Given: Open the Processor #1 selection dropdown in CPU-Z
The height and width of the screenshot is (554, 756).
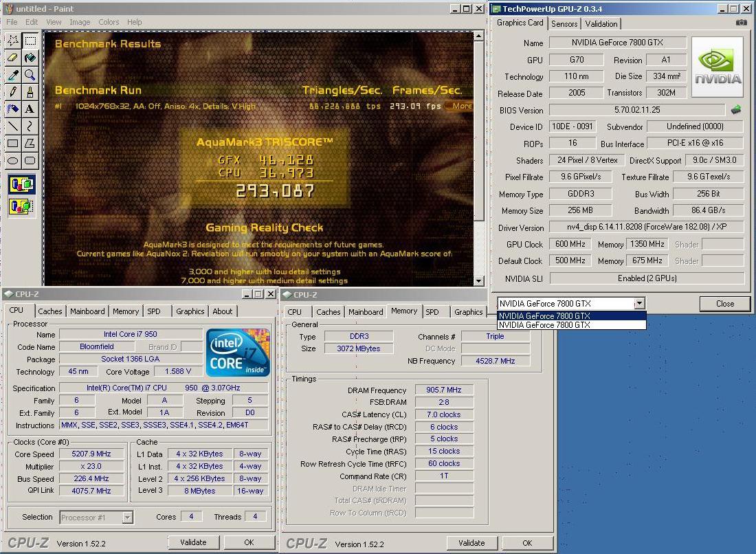Looking at the screenshot, I should [x=96, y=518].
